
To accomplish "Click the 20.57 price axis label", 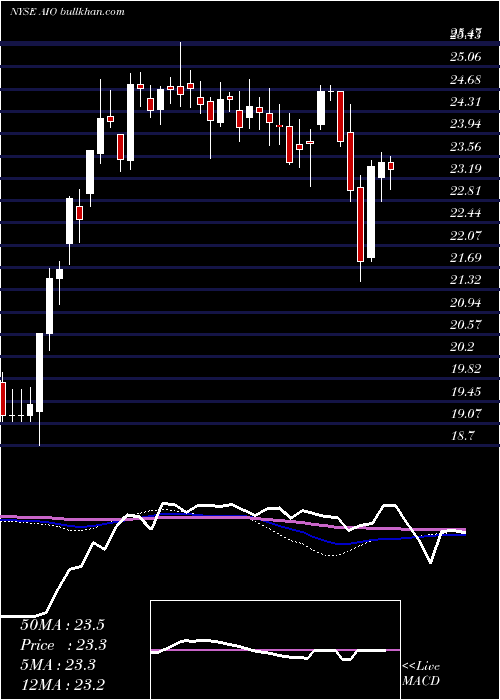I will 466,325.
